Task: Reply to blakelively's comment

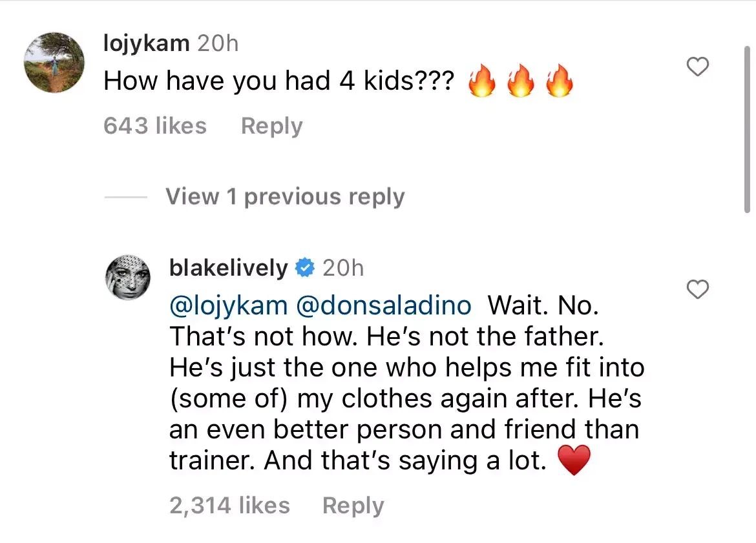Action: click(x=353, y=506)
